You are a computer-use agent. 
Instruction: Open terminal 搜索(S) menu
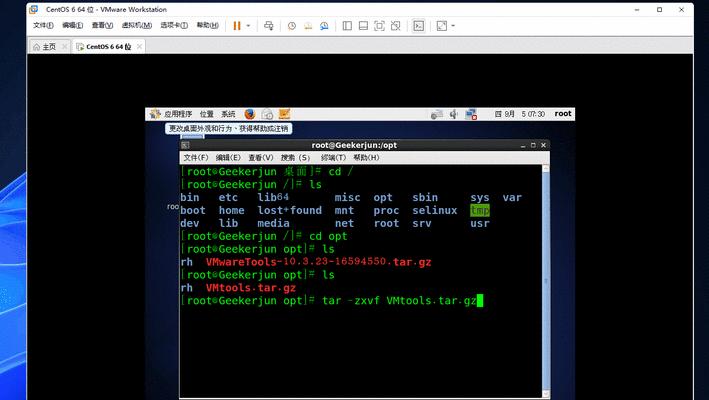(x=295, y=157)
